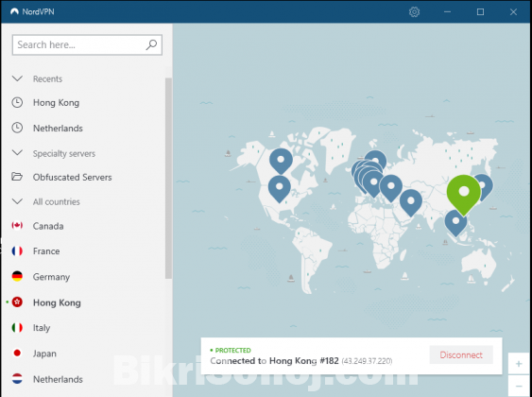Click the NordVPN logo in title bar

point(14,11)
